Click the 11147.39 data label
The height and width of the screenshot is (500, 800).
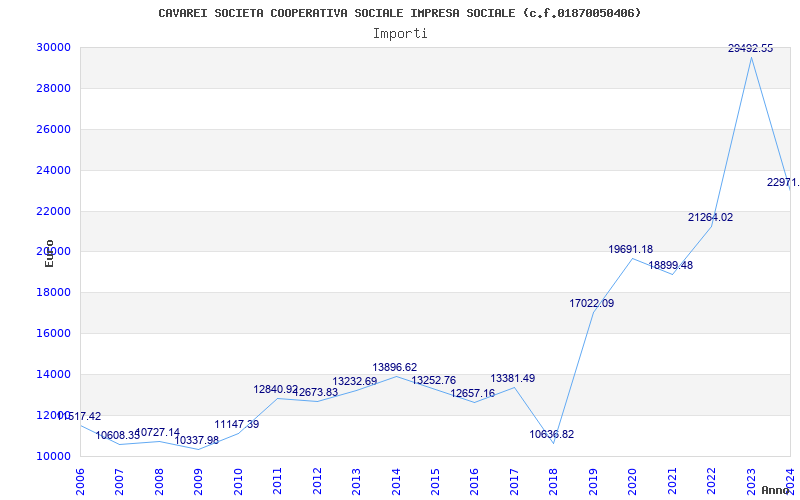237,424
